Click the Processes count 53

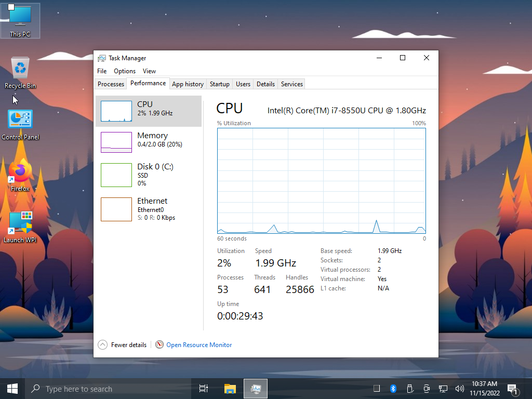click(x=222, y=289)
